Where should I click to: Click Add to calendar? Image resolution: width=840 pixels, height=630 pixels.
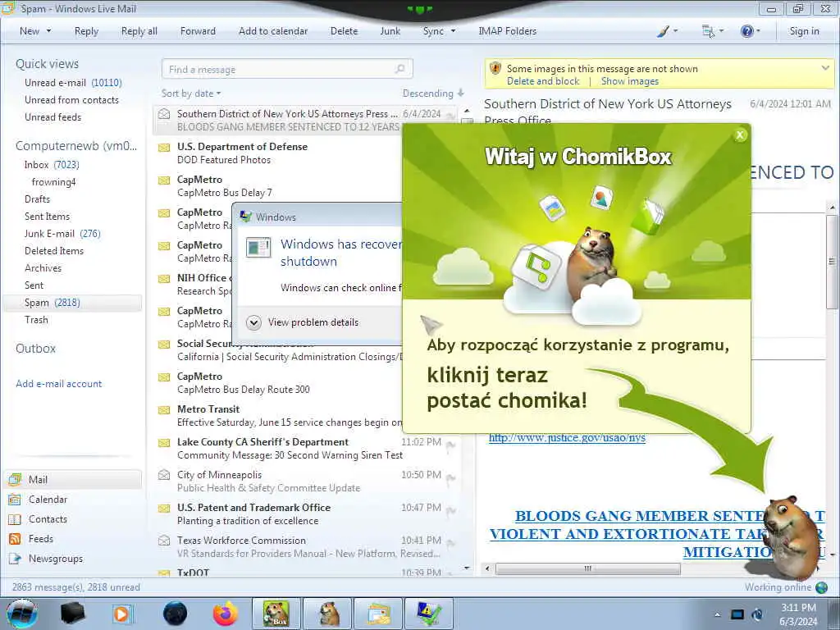pyautogui.click(x=273, y=31)
